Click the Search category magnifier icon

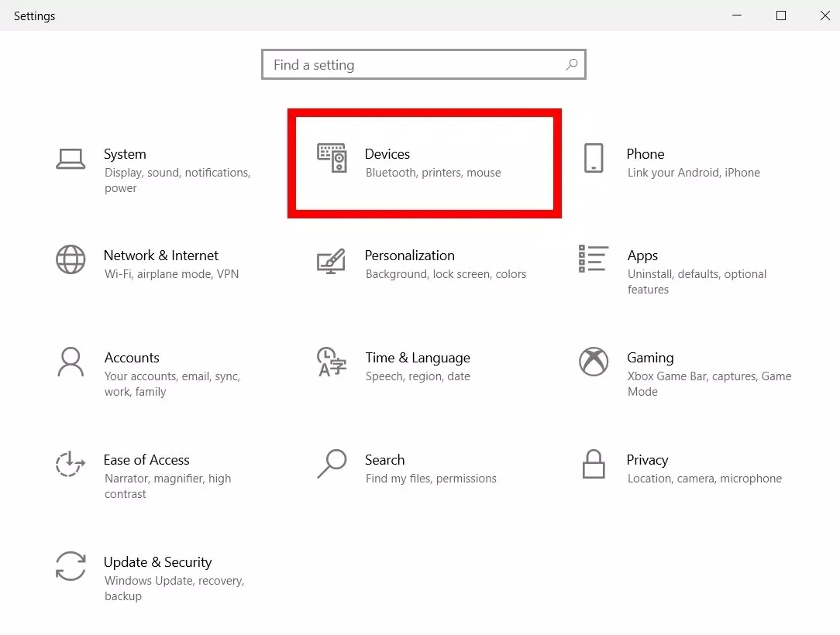click(332, 464)
